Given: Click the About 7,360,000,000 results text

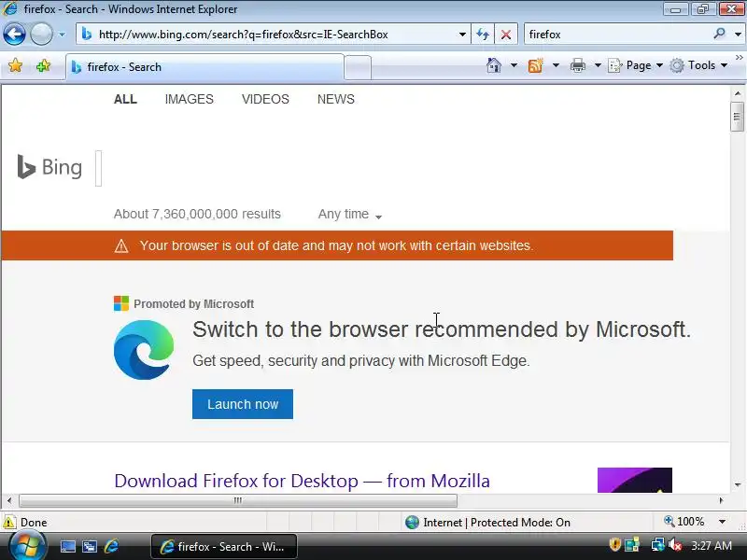Looking at the screenshot, I should point(197,215).
